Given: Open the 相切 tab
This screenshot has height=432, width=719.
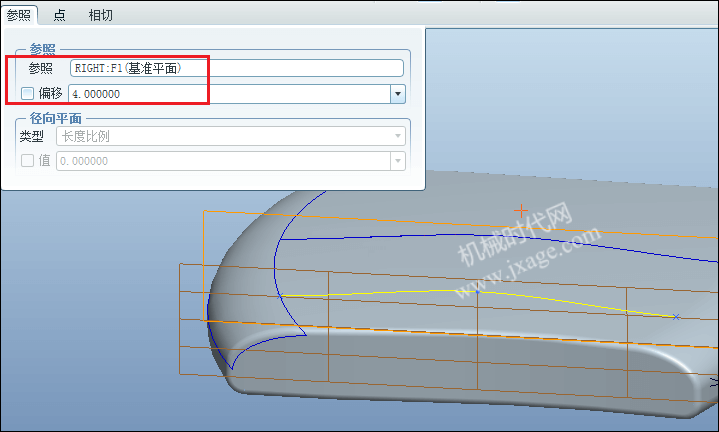Looking at the screenshot, I should tap(100, 15).
